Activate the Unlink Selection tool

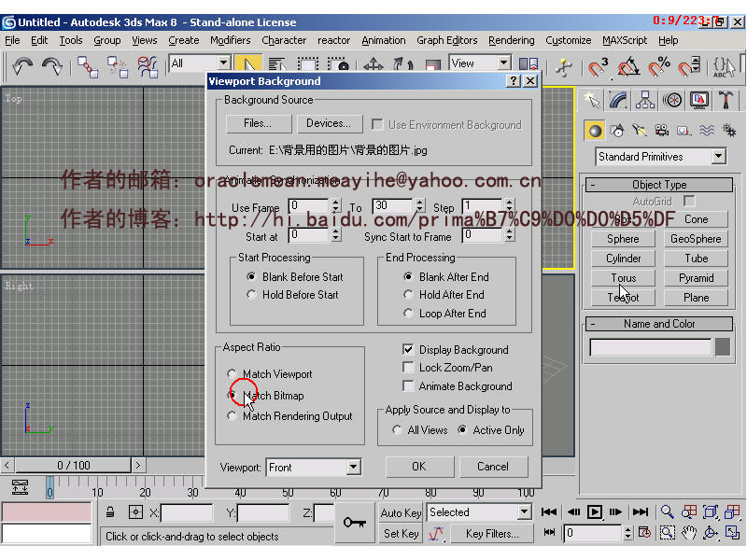[118, 66]
